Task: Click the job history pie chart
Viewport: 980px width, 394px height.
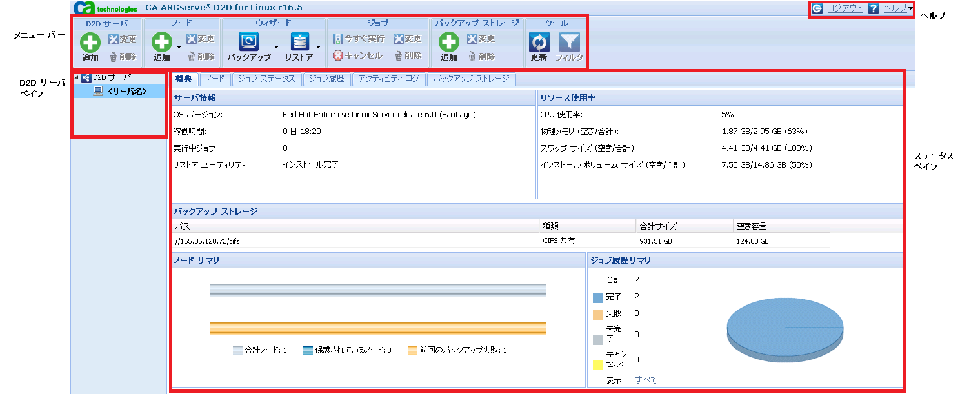Action: point(785,331)
